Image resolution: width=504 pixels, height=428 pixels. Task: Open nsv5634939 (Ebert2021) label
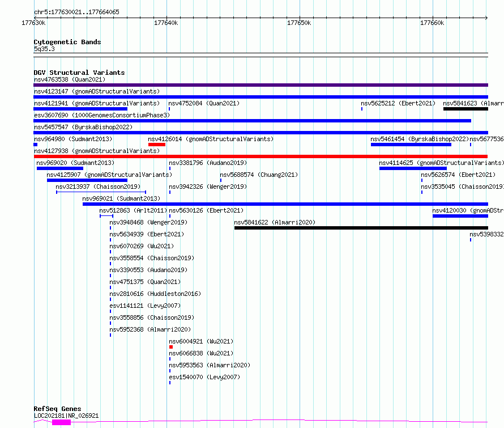[147, 234]
